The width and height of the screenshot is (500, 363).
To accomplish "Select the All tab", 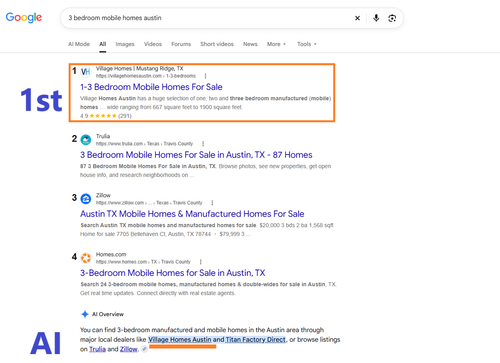I will point(103,44).
